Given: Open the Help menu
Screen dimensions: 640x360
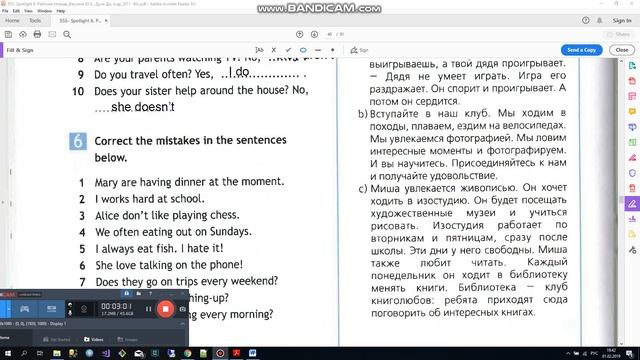Looking at the screenshot, I should [x=61, y=11].
